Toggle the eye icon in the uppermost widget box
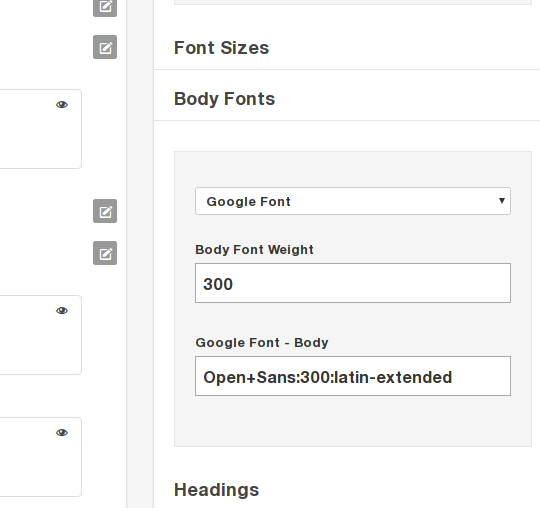 tap(62, 105)
